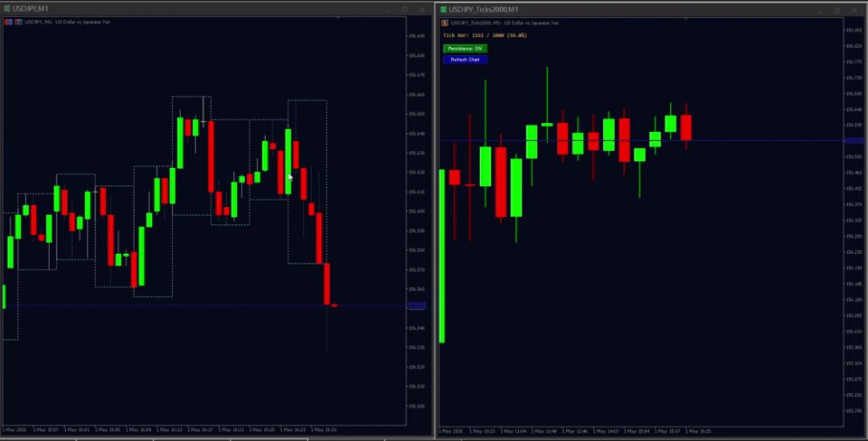Maximize the USDJPY,M1 chart window
The height and width of the screenshot is (441, 868).
pyautogui.click(x=405, y=9)
